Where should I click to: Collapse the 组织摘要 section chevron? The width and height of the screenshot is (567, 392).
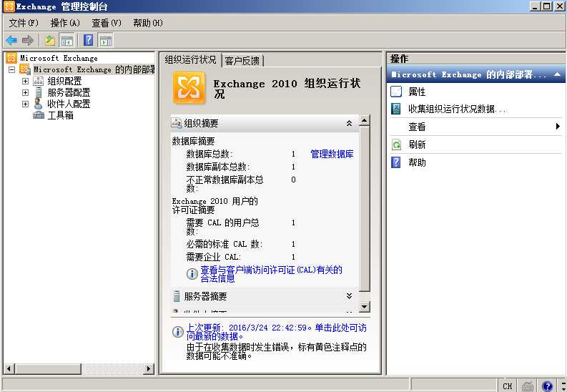[x=349, y=123]
